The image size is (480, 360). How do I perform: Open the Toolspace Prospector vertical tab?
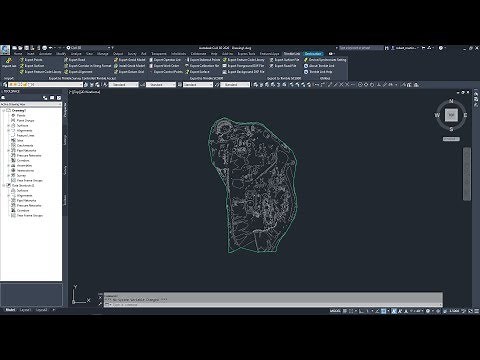[x=65, y=110]
